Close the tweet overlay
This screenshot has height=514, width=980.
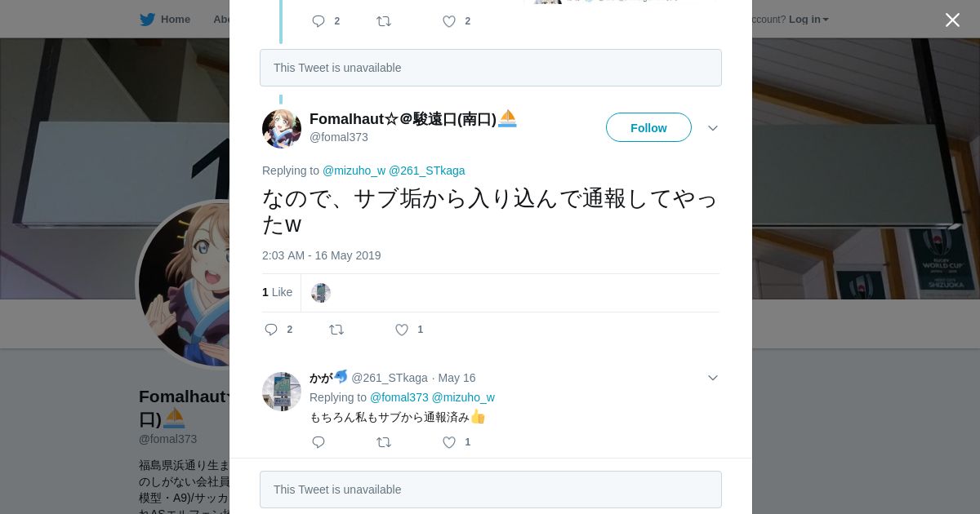point(952,20)
